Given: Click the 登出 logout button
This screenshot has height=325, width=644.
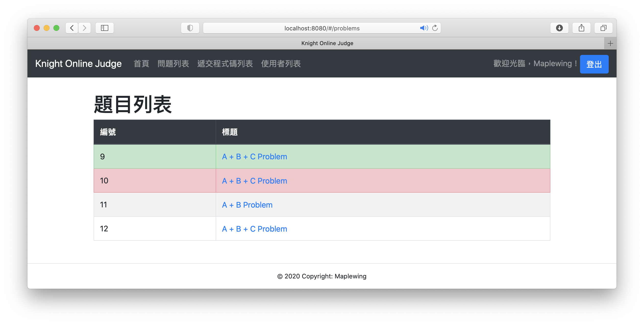Looking at the screenshot, I should [x=594, y=64].
